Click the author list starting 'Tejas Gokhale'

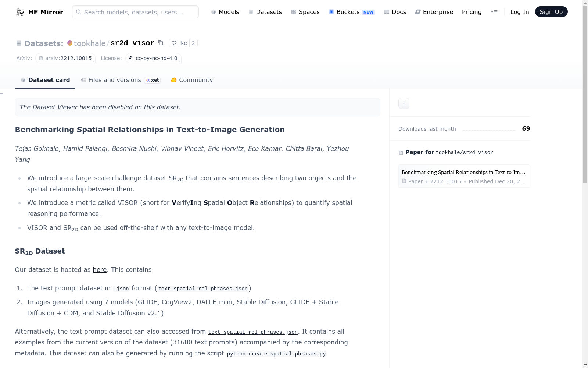(x=182, y=154)
